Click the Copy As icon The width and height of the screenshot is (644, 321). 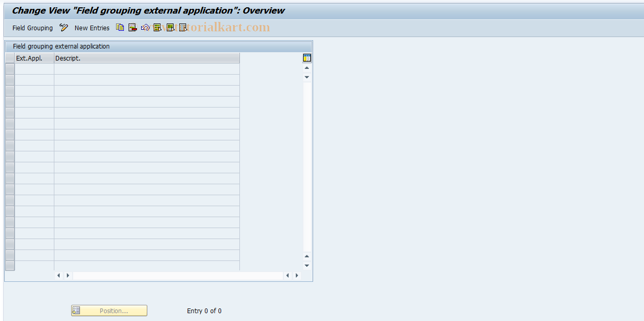(x=120, y=28)
